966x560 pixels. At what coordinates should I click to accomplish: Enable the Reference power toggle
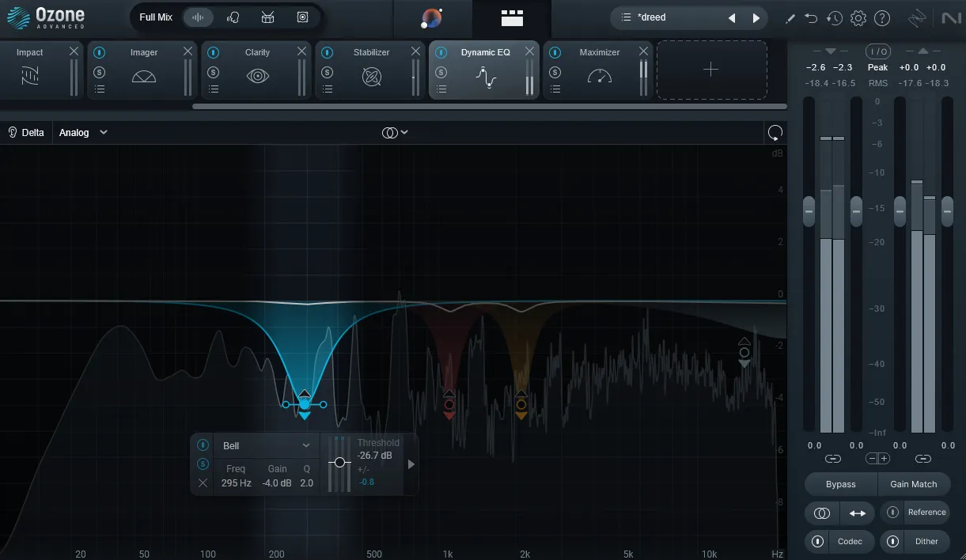point(893,513)
